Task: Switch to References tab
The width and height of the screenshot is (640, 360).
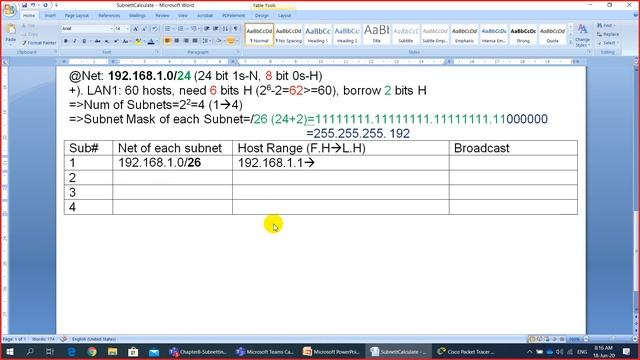Action: 109,16
